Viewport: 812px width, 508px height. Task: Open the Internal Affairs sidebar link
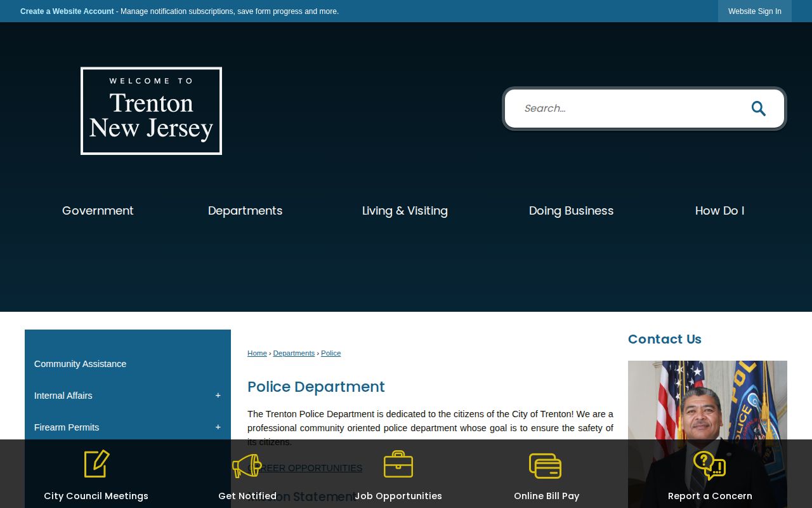click(63, 396)
